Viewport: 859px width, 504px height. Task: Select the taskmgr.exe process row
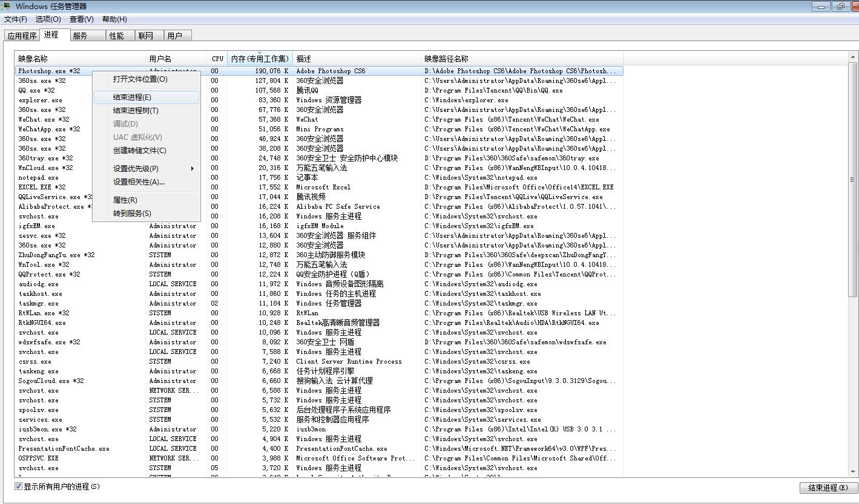pos(319,303)
